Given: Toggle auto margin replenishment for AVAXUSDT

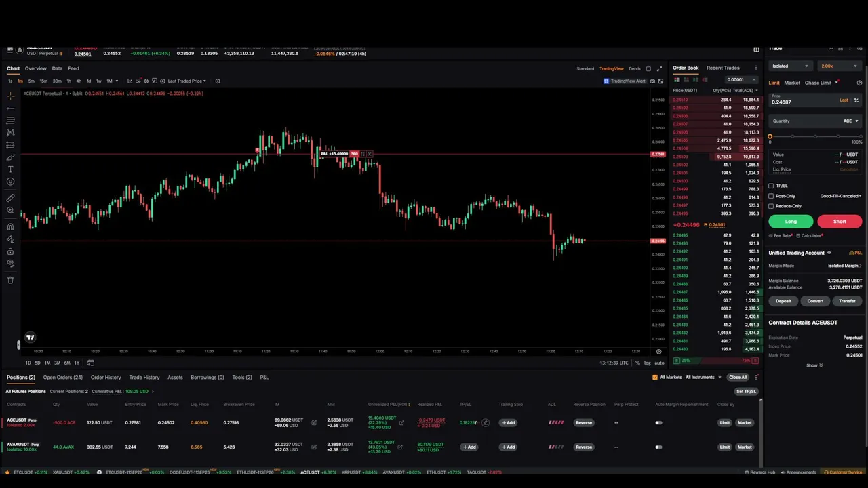Looking at the screenshot, I should pyautogui.click(x=658, y=447).
